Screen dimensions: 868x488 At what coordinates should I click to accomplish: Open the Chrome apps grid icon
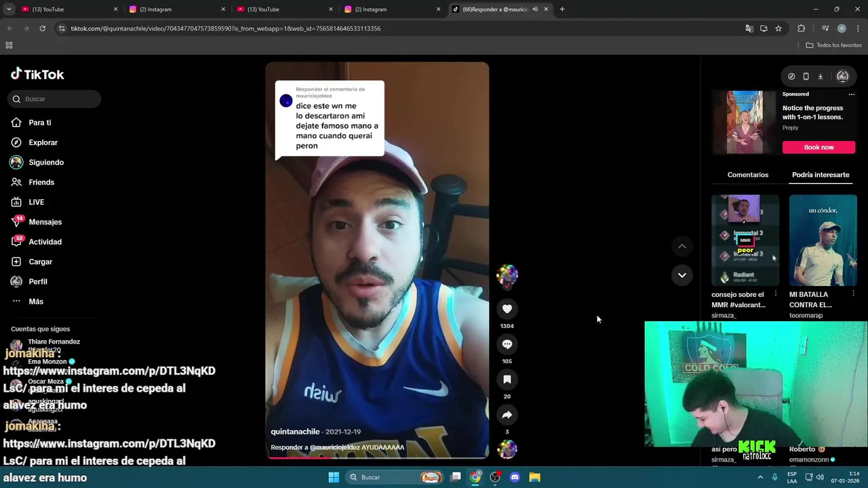[x=9, y=45]
